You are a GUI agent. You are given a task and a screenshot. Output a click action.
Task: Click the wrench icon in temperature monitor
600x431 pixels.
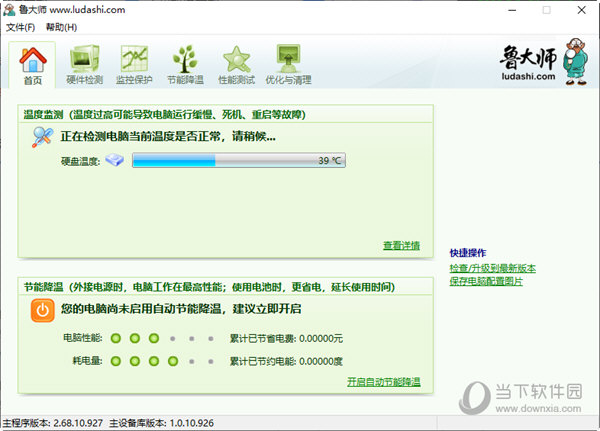(x=42, y=136)
